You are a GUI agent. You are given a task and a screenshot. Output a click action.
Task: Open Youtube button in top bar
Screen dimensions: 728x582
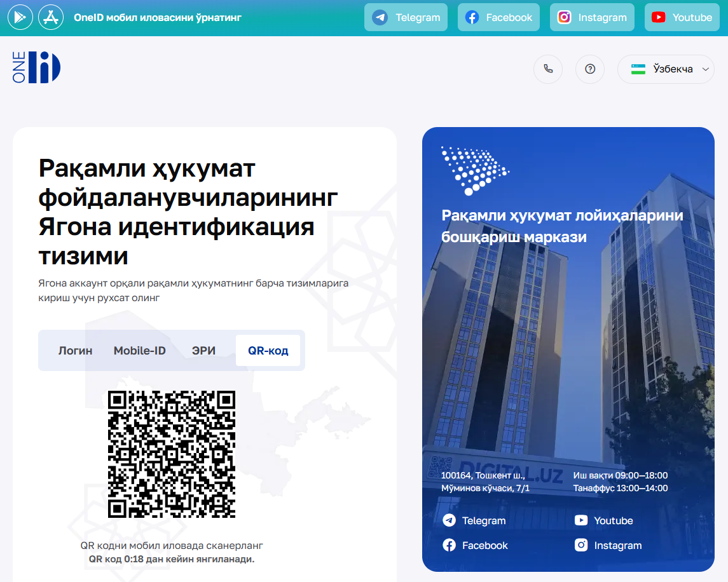682,17
